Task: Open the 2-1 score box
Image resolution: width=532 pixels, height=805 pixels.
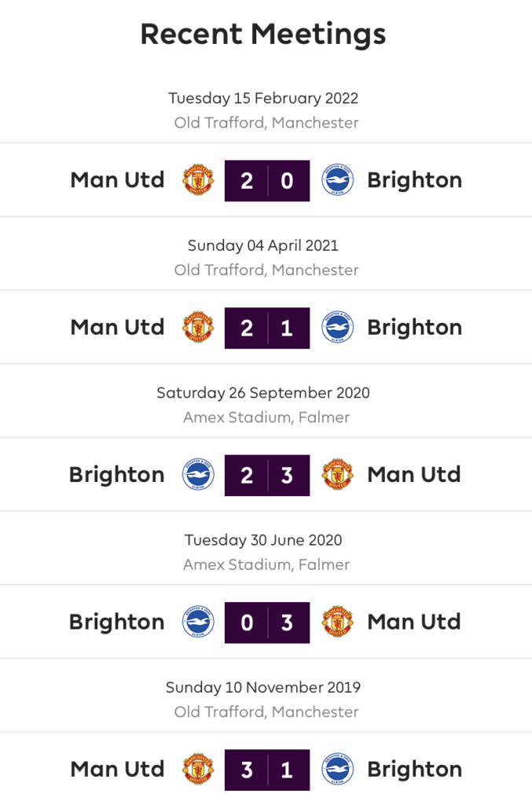Action: click(x=267, y=328)
